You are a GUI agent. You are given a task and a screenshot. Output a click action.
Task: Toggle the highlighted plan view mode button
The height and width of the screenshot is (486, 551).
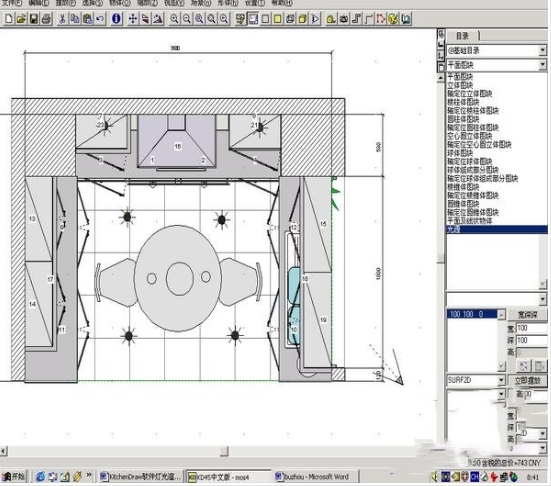tap(253, 19)
